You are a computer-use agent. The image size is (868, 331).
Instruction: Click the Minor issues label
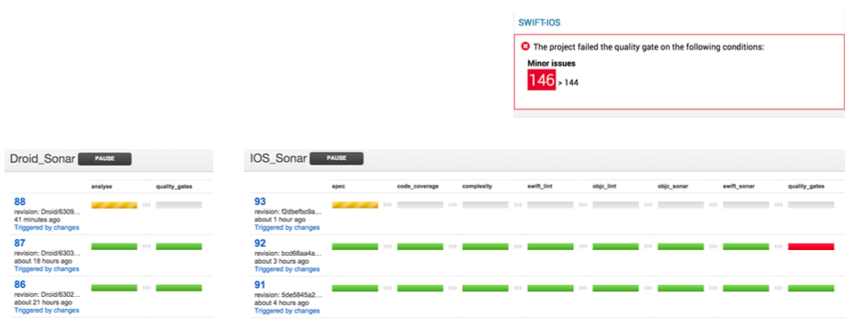point(551,63)
